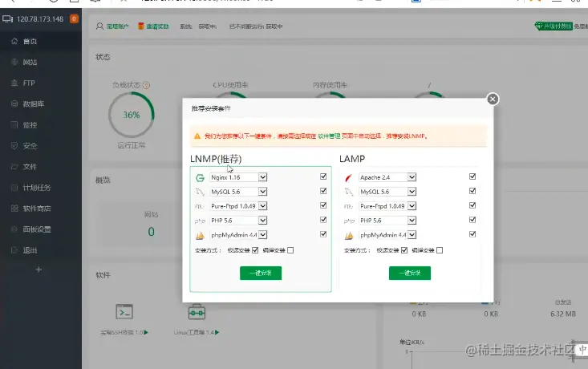Enable LAMP 编译安装 checkbox
Screen dimensions: 588x369
[x=440, y=250]
